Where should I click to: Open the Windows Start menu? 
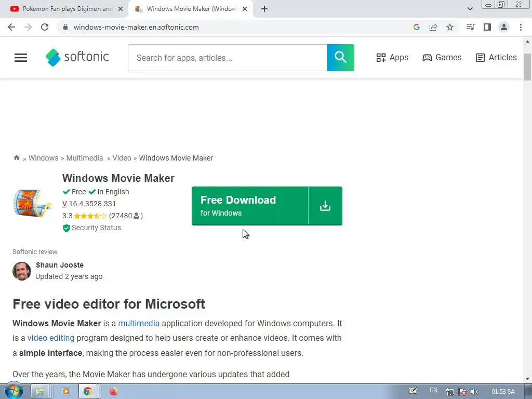14,391
